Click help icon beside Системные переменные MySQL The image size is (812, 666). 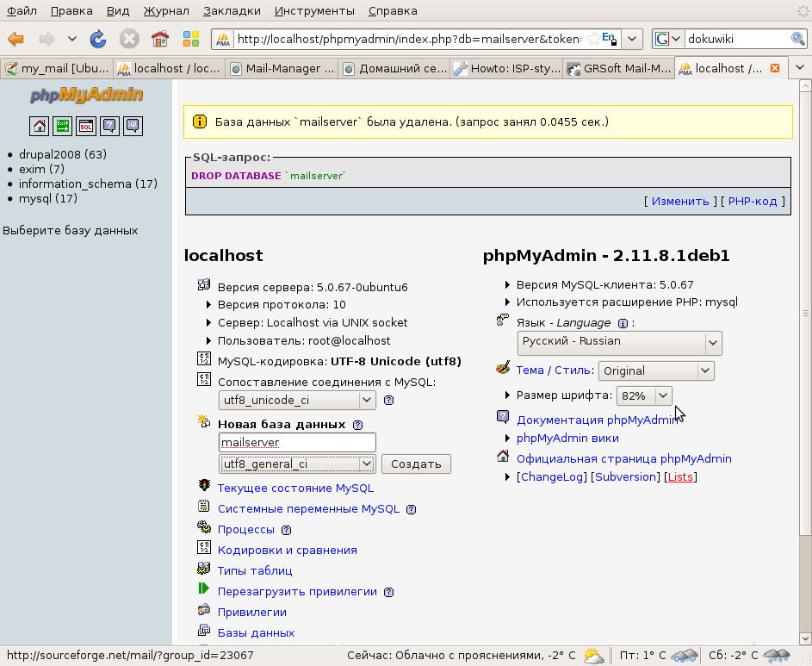(x=412, y=509)
